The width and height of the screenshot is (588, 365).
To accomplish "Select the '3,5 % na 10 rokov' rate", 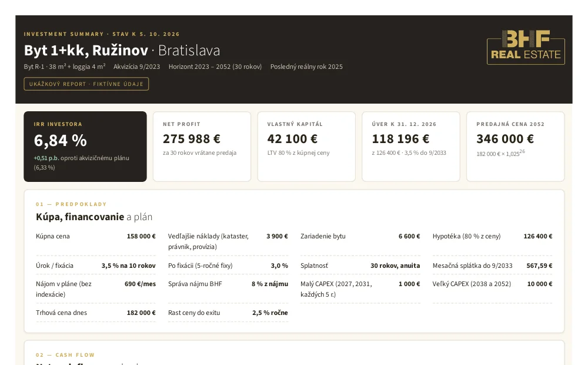I will (128, 266).
